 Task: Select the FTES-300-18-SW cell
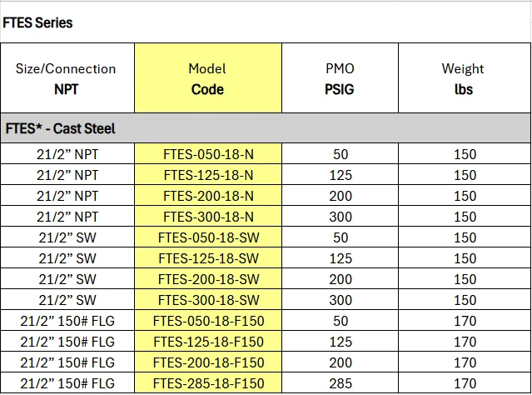(x=208, y=300)
